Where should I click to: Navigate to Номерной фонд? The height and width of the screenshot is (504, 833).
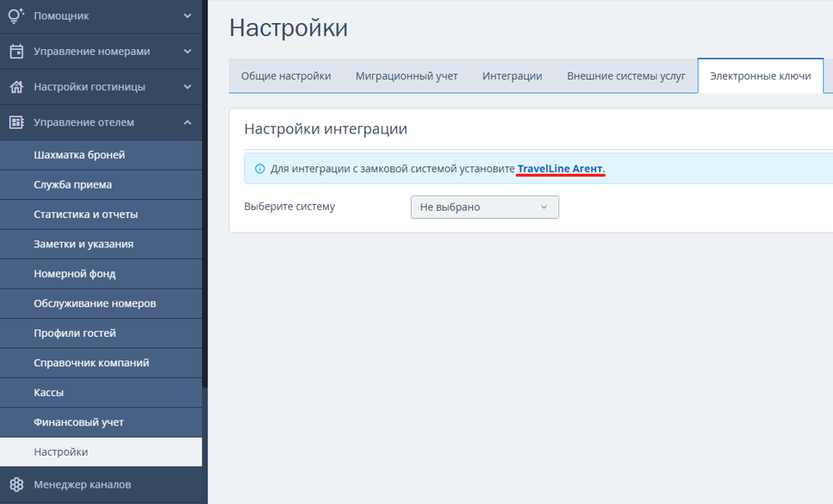(101, 274)
